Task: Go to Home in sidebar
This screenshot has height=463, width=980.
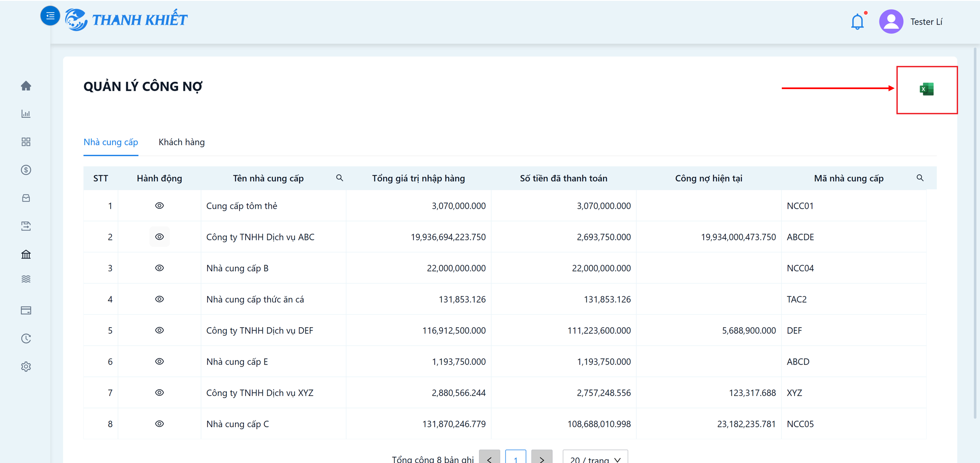Action: [x=26, y=86]
